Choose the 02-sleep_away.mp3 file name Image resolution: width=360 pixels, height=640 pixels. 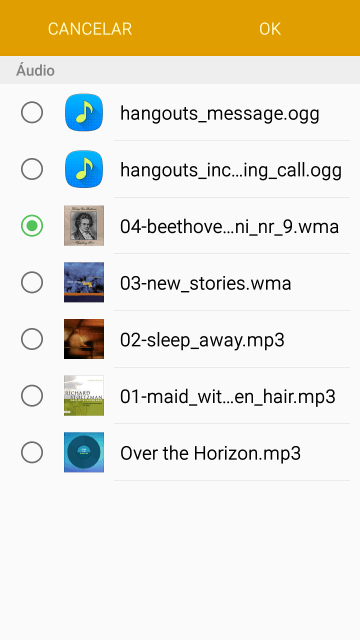(x=202, y=340)
